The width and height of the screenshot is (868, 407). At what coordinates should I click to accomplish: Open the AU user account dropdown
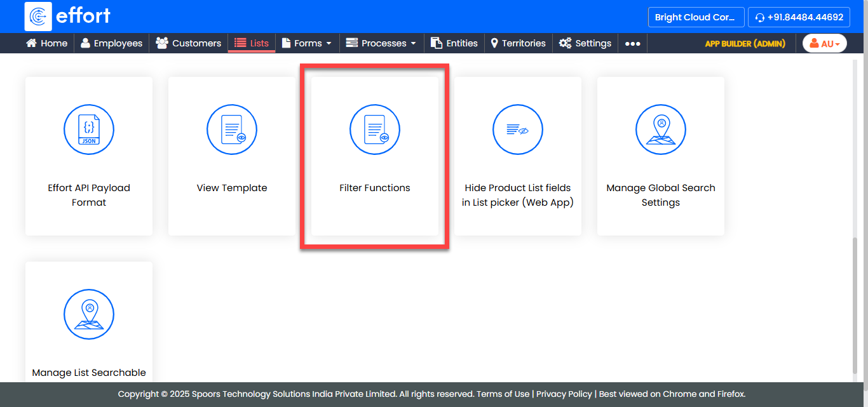(824, 43)
